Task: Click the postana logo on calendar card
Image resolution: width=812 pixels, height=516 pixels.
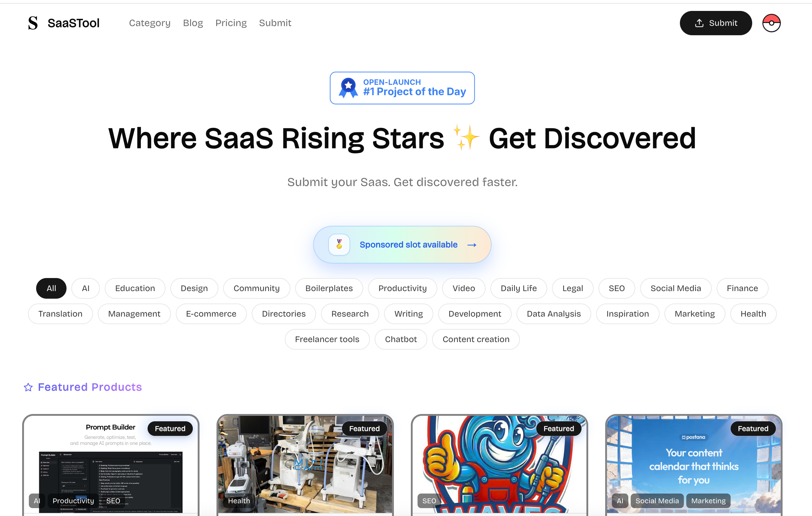Action: tap(693, 437)
